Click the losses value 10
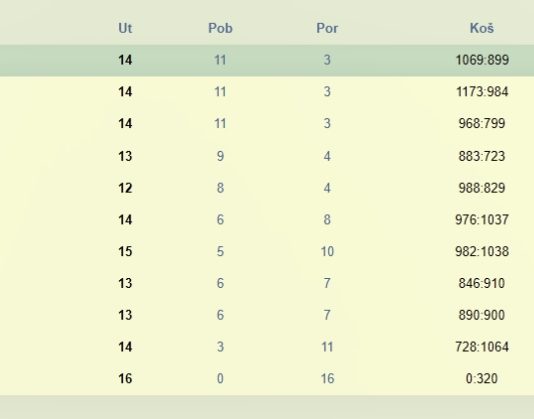Viewport: 534px width, 419px height. (327, 251)
